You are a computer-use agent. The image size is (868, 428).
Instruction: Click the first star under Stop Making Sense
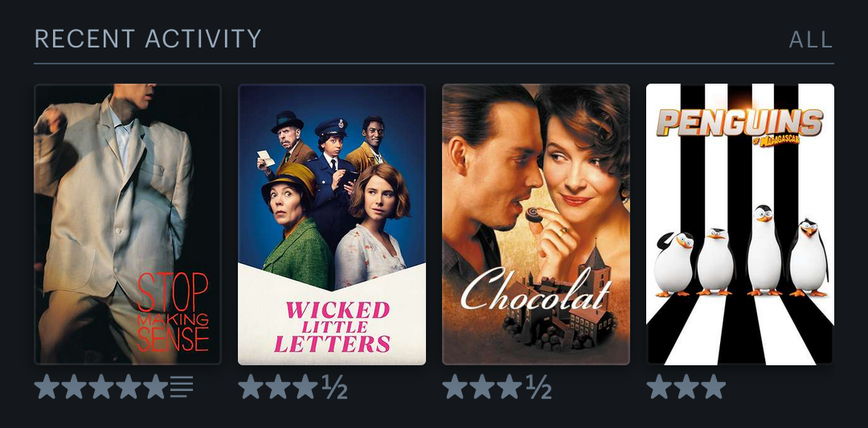(47, 386)
